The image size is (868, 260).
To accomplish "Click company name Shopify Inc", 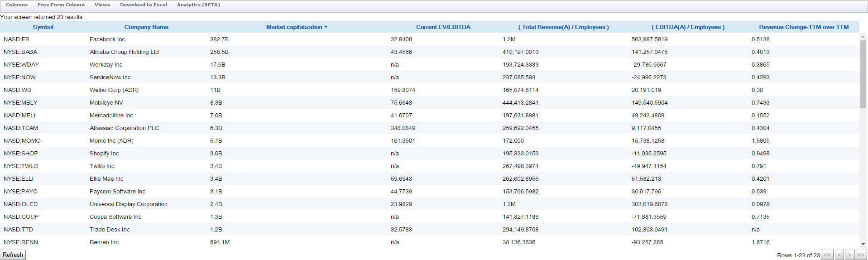I will (x=104, y=154).
